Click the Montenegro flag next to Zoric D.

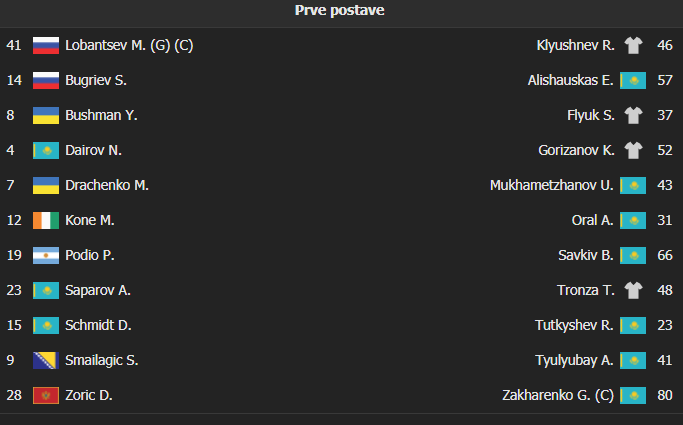(46, 395)
